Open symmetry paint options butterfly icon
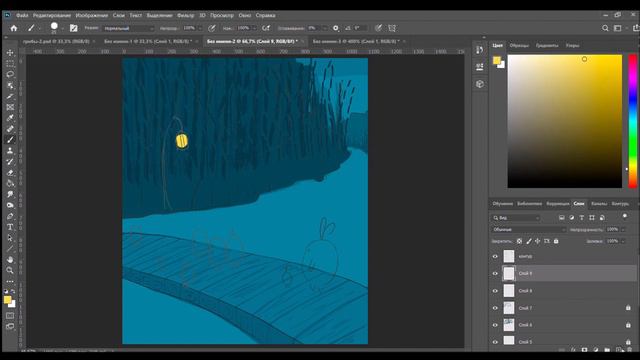 click(392, 28)
